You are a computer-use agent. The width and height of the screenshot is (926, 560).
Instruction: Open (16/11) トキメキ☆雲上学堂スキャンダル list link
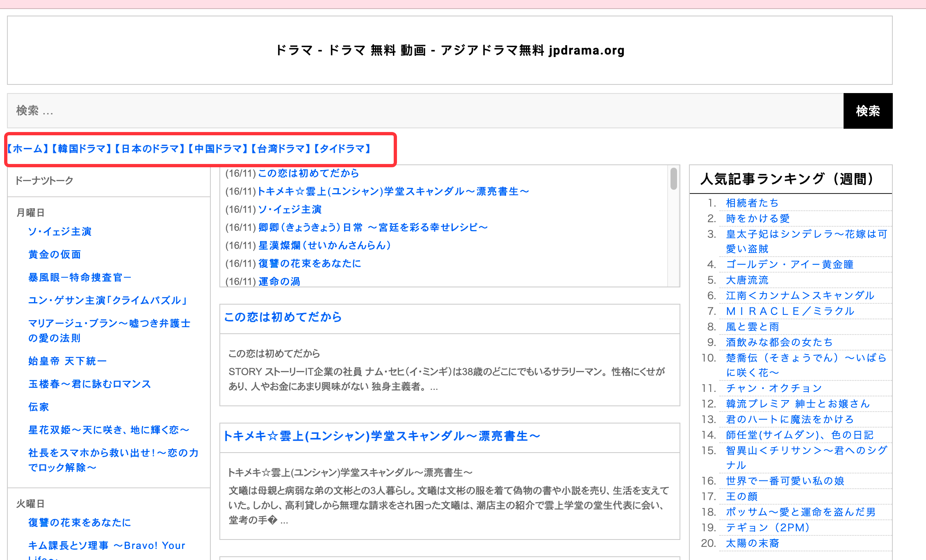click(x=393, y=191)
